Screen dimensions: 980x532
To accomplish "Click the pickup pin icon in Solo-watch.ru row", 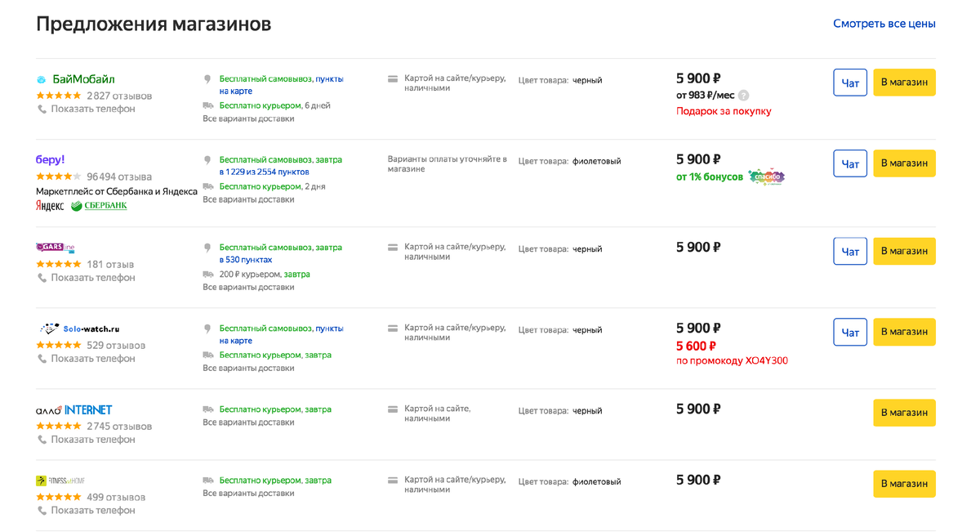I will point(207,329).
